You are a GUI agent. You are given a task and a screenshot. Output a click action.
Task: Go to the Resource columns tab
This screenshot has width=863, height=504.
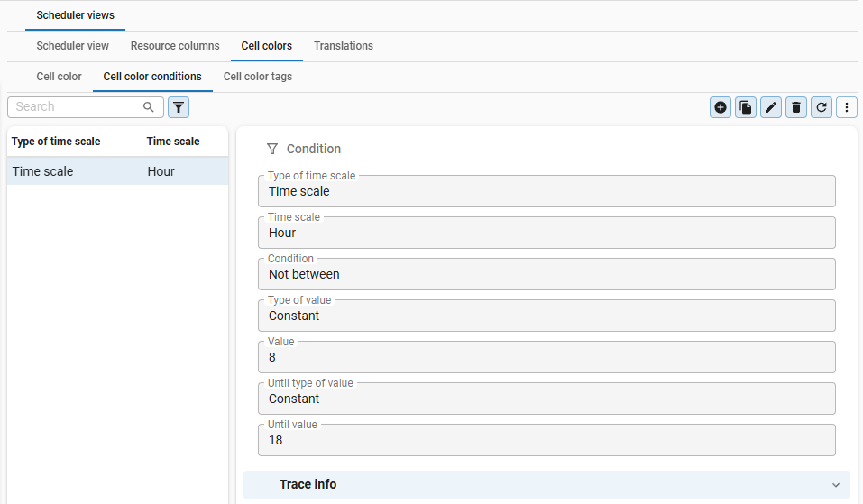[175, 46]
